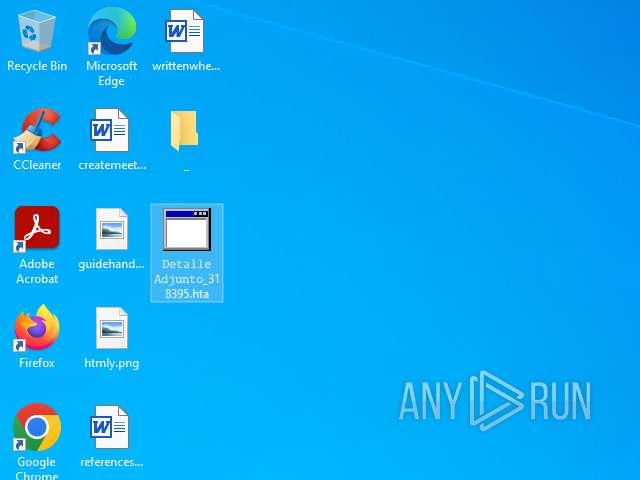Click the 'Google Chrome' label text
This screenshot has height=480, width=640.
[x=37, y=469]
